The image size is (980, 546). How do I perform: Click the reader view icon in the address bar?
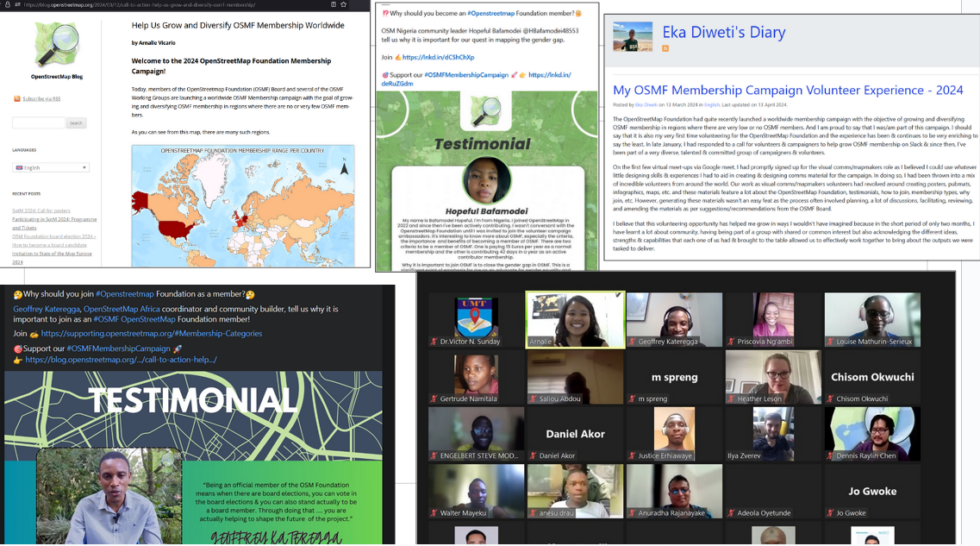click(333, 4)
